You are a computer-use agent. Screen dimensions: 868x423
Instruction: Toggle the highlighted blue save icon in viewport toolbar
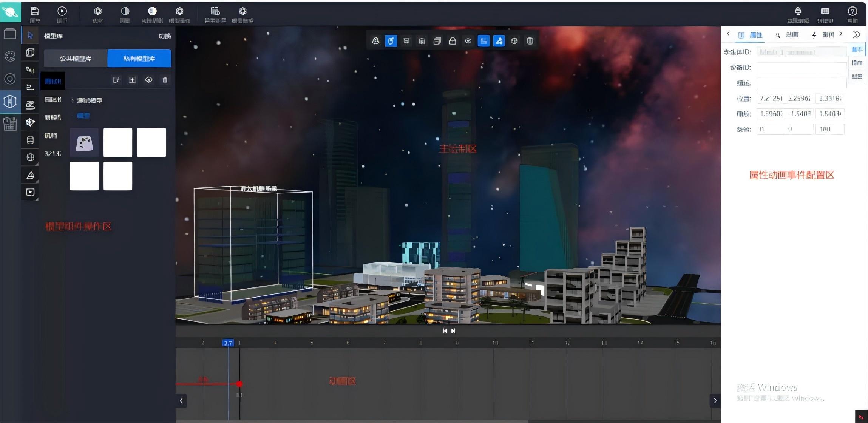[x=483, y=41]
